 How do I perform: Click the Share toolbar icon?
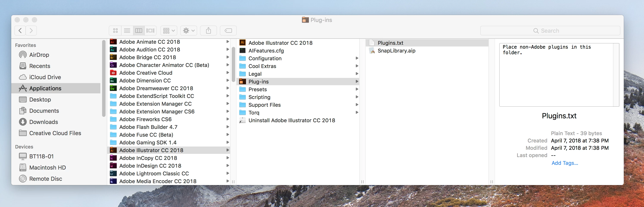coord(208,31)
